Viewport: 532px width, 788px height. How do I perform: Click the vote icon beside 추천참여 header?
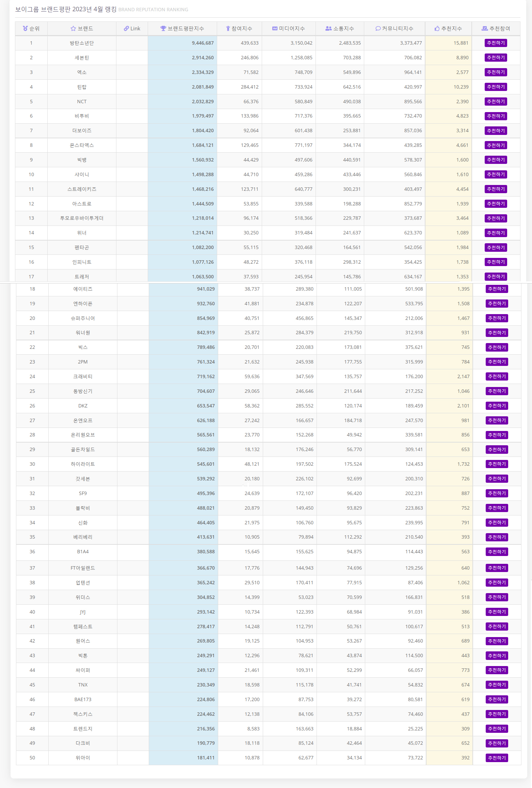[485, 29]
